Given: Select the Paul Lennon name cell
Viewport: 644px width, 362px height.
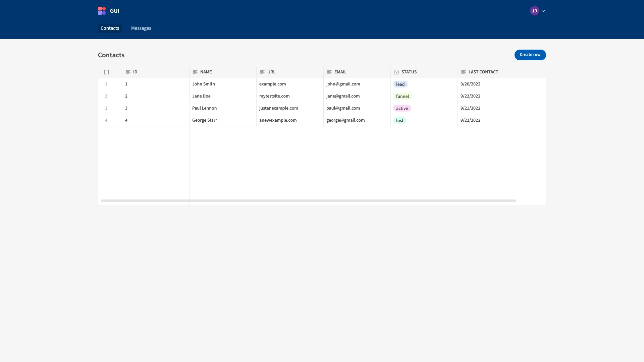Looking at the screenshot, I should (223, 108).
